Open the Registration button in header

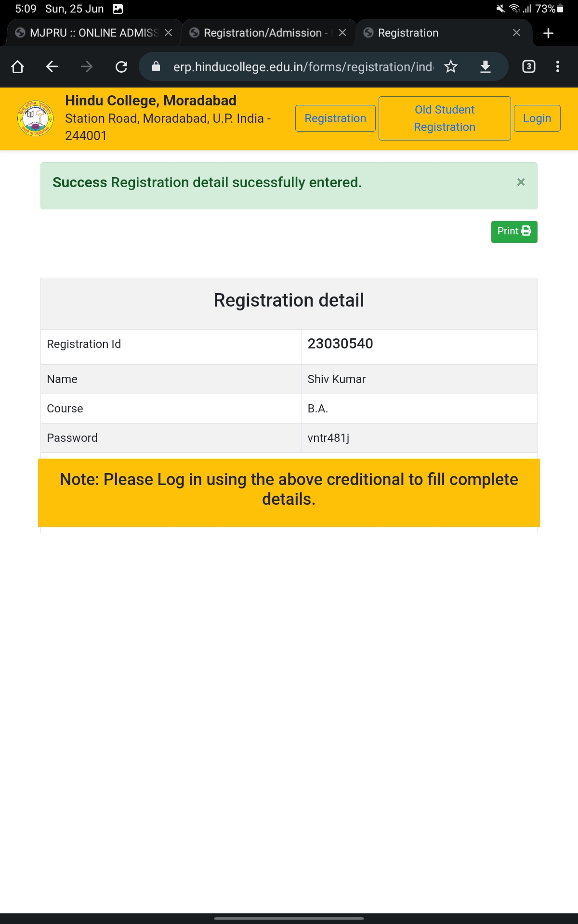335,118
